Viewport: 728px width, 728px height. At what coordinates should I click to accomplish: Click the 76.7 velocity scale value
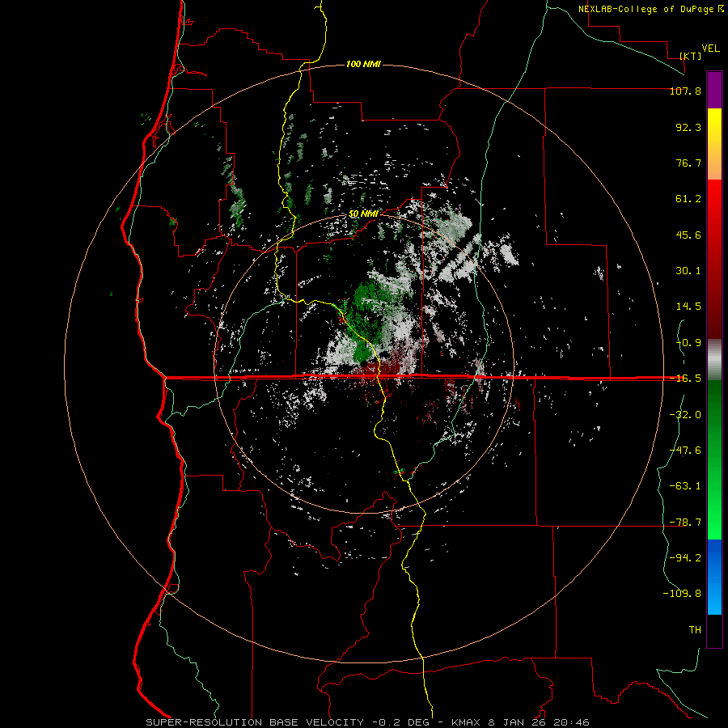click(688, 163)
